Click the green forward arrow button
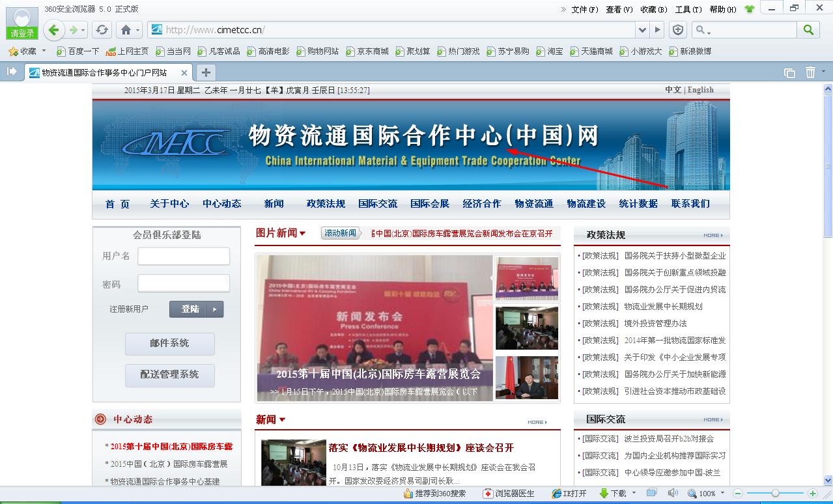 [x=74, y=29]
